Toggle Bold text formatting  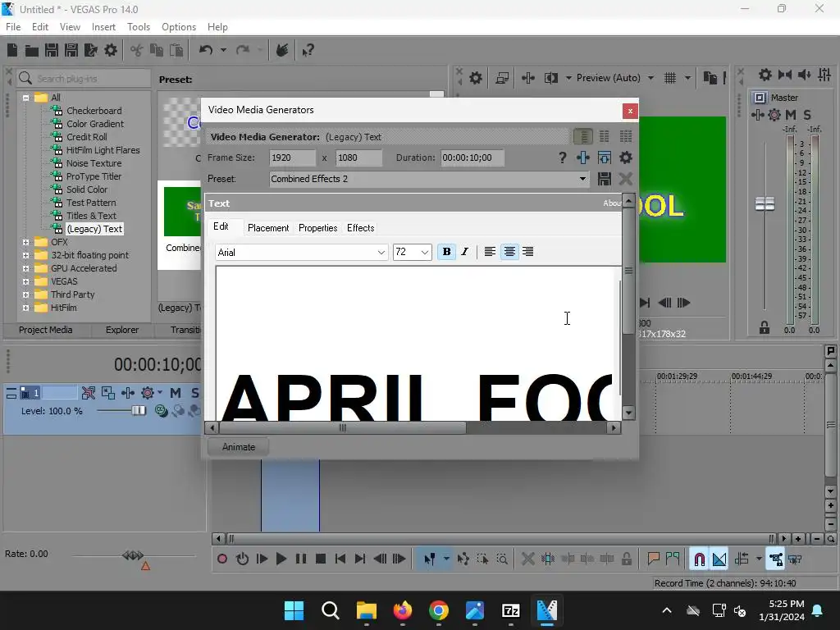[x=446, y=252]
